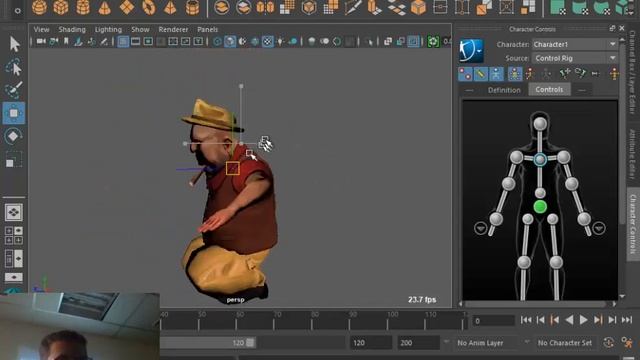Pick the Select tool arrow in the toolbox
This screenshot has height=360, width=640.
click(15, 44)
